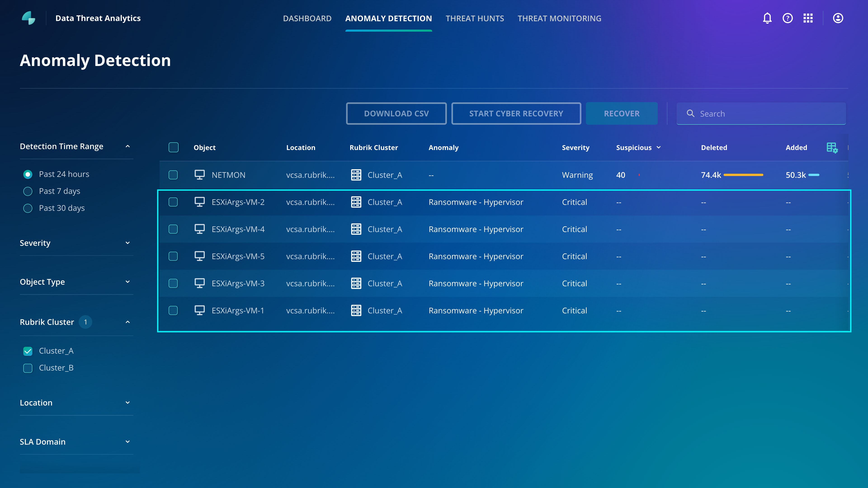Open the help question mark icon
The height and width of the screenshot is (488, 868).
tap(788, 18)
